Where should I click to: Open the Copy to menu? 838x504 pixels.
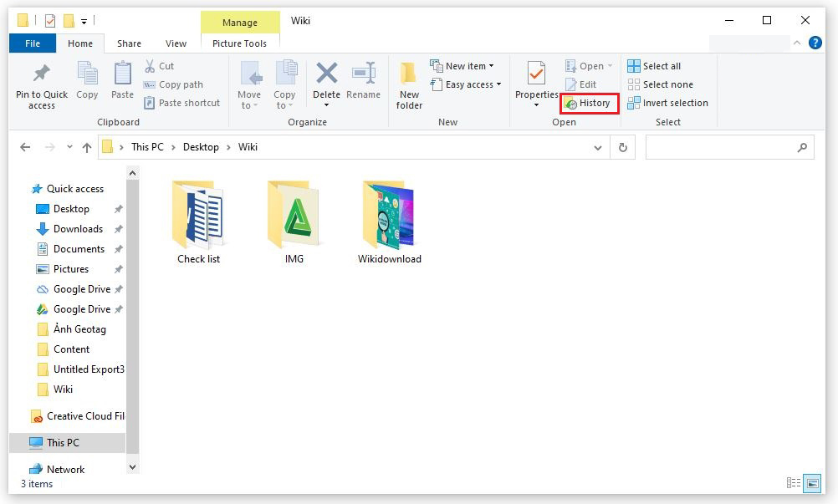point(284,85)
